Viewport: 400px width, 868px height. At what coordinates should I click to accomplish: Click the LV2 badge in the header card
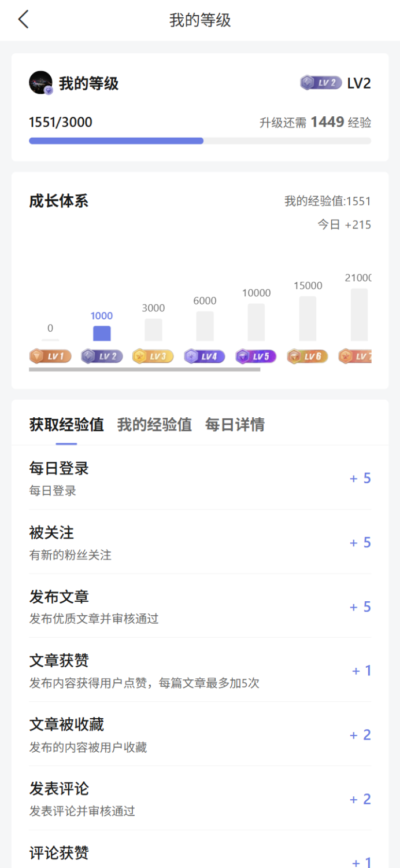click(321, 83)
